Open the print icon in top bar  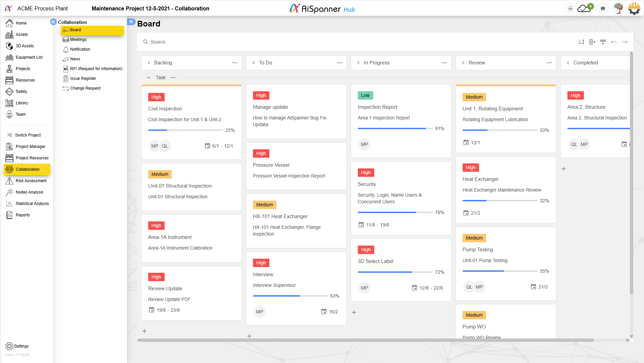coord(570,8)
